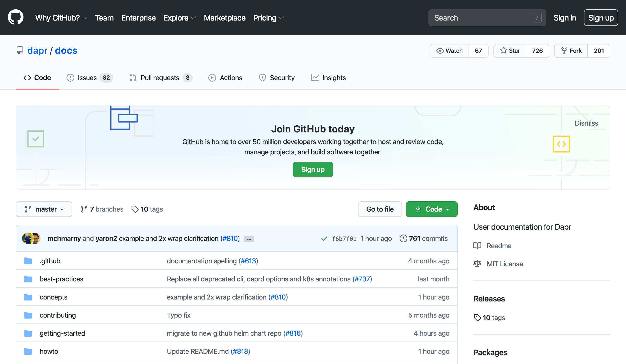This screenshot has width=626, height=364.
Task: Click the repository icon beside dapr
Action: [19, 50]
